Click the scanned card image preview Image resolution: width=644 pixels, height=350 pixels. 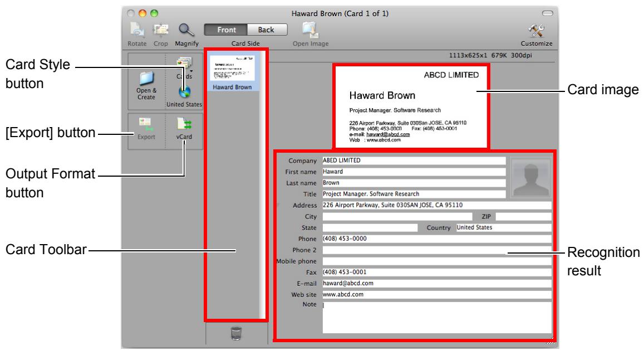pyautogui.click(x=411, y=106)
